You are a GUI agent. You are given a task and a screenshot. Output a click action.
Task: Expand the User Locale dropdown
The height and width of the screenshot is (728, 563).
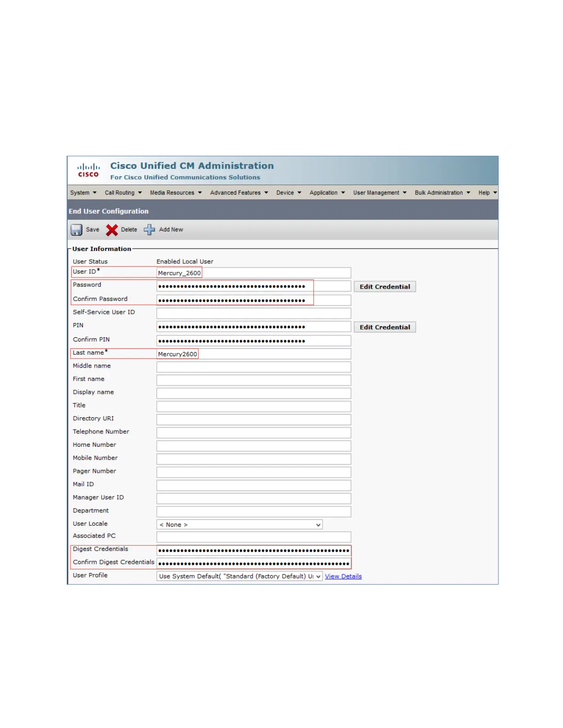point(240,525)
